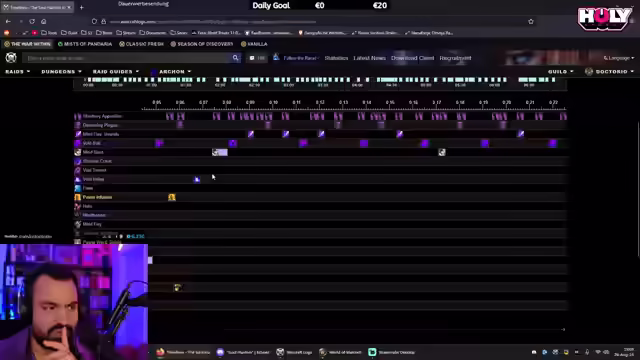Click the Mind Flay spell icon

pyautogui.click(x=78, y=224)
